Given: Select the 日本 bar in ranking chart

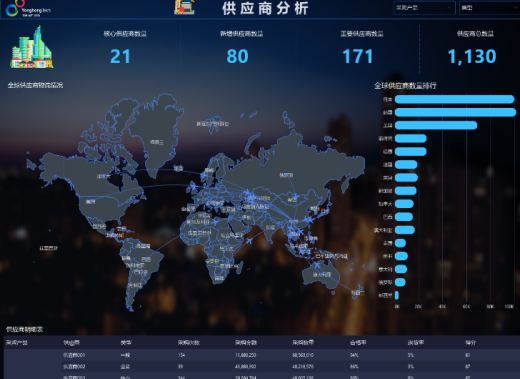Looking at the screenshot, I should coord(454,99).
